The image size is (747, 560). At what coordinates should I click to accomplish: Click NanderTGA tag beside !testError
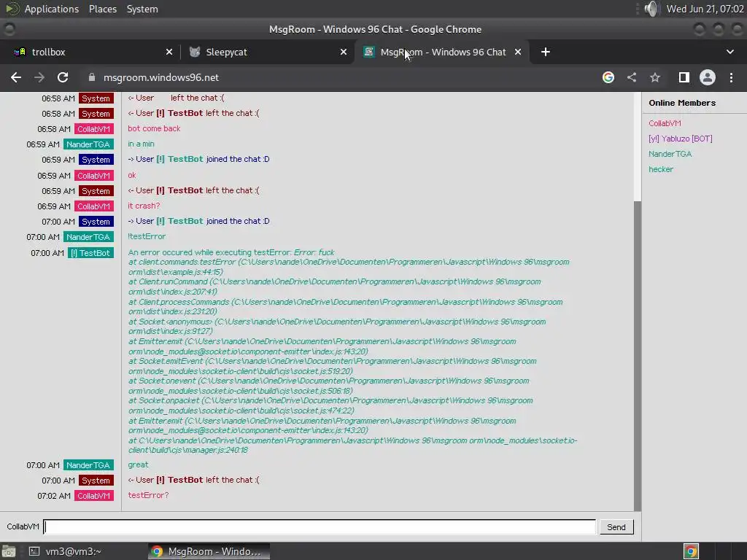point(88,237)
